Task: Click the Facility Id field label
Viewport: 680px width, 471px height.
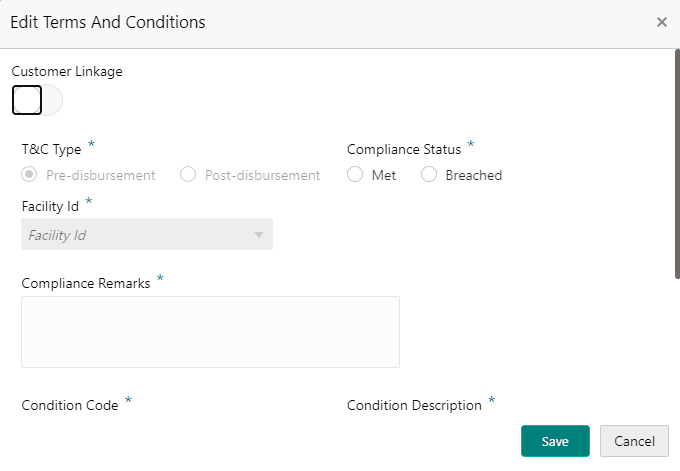Action: click(50, 206)
